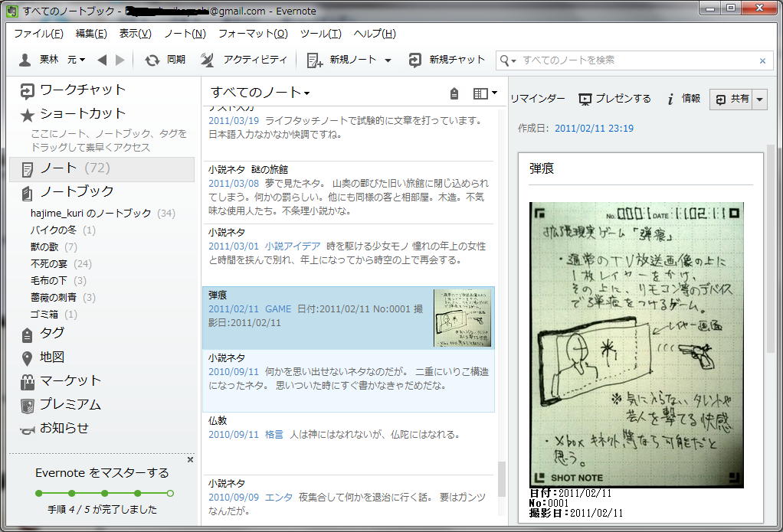Click the note list view layout icon
783x532 pixels.
click(x=480, y=93)
